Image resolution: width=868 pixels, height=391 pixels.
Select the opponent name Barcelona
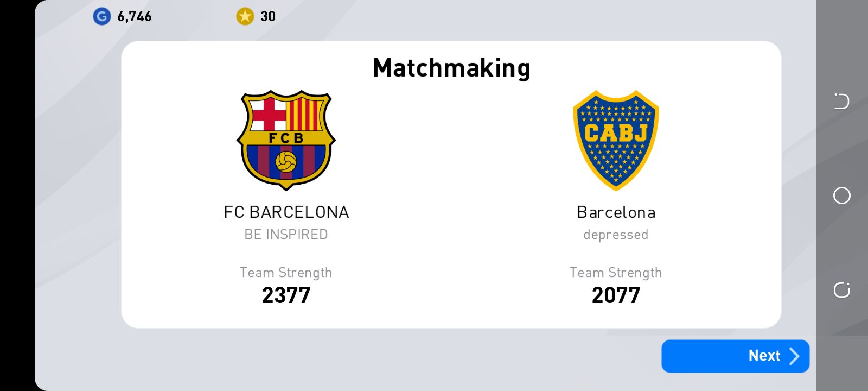[616, 212]
